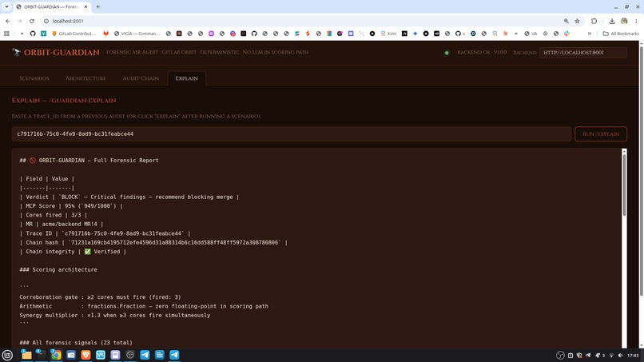Image resolution: width=644 pixels, height=362 pixels.
Task: Open the VIGÍA — Comman... bookmark
Action: pyautogui.click(x=137, y=34)
